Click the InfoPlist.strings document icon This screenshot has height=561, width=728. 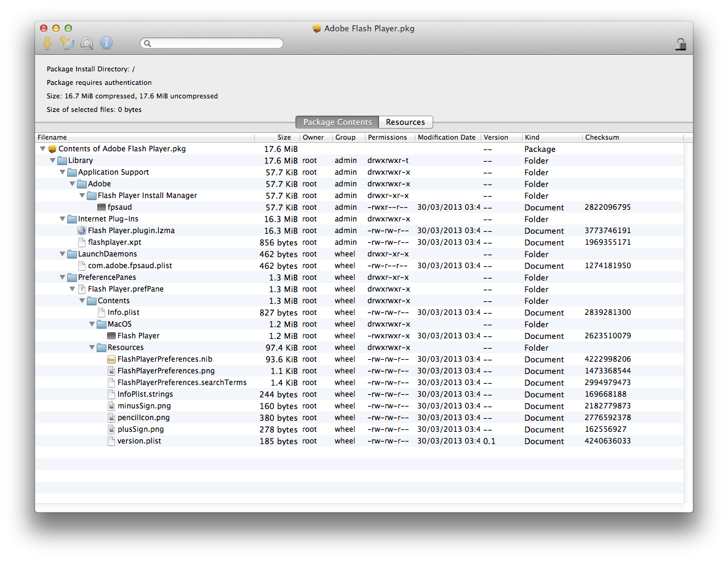click(111, 394)
